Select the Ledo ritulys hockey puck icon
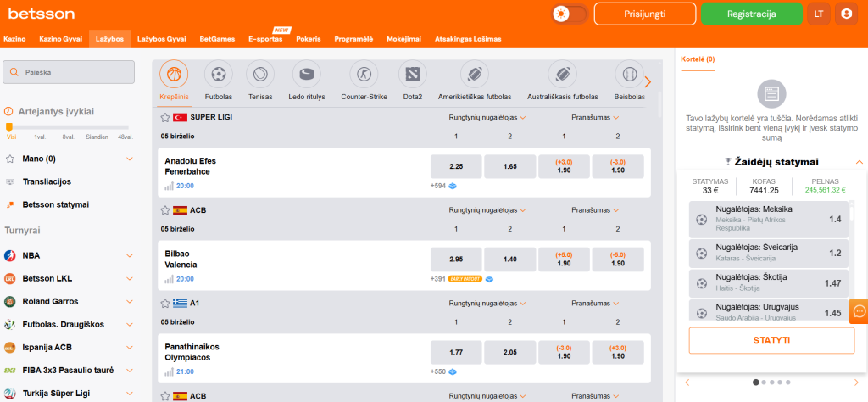This screenshot has width=868, height=402. click(x=306, y=74)
